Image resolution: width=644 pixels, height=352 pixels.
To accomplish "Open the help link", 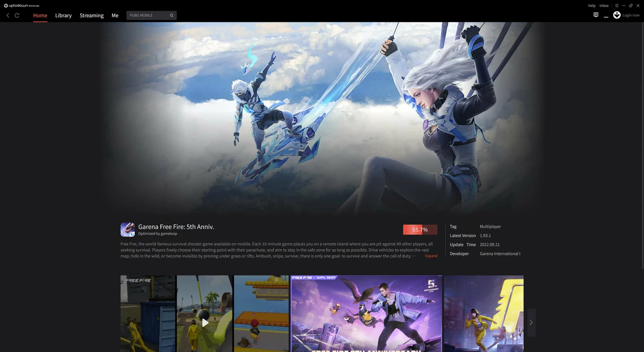I will coord(592,6).
